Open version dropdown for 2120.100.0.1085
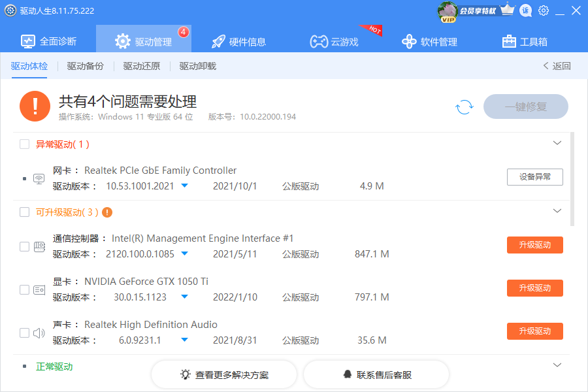 184,253
